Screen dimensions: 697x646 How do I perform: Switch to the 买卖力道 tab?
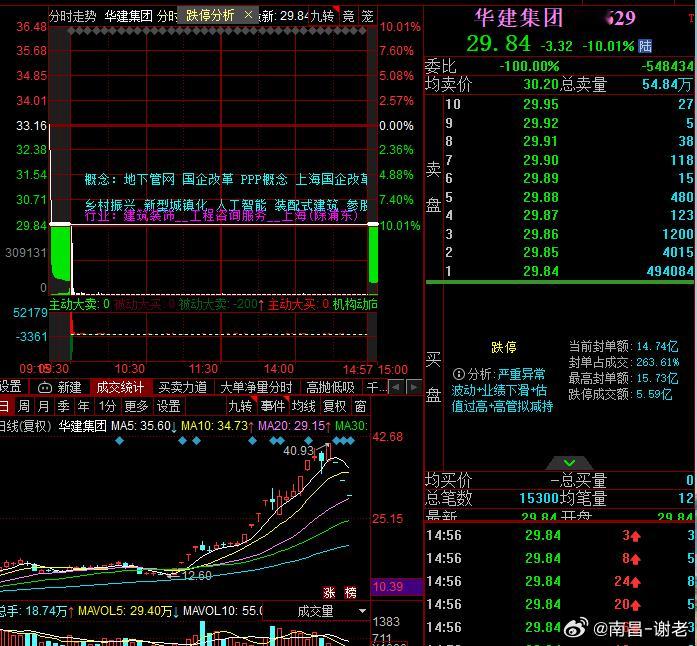183,387
